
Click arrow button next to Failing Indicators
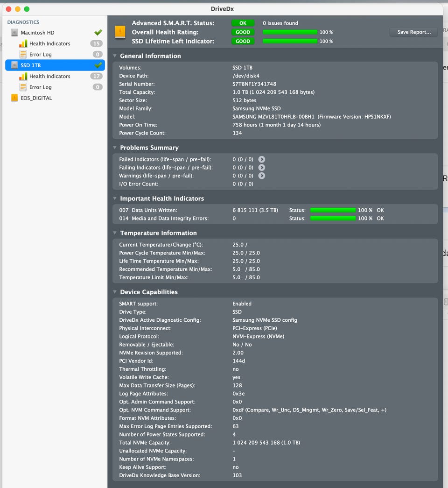point(262,168)
